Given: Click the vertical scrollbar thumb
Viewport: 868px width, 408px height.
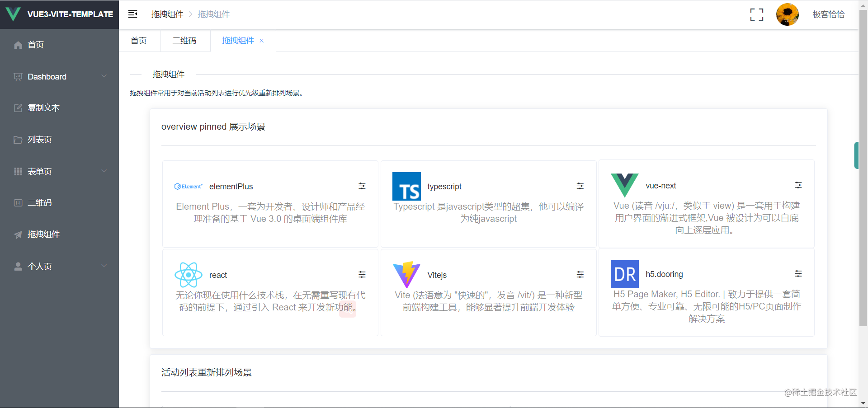Looking at the screenshot, I should 863,167.
